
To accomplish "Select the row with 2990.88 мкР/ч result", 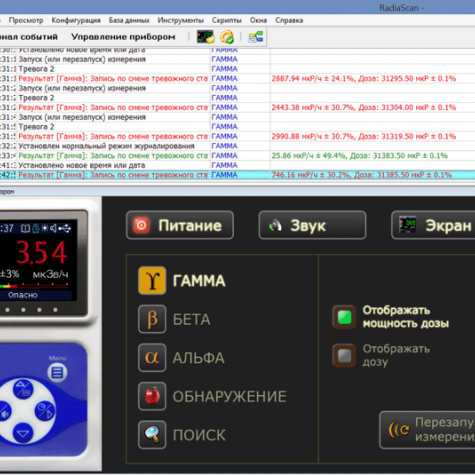I will click(237, 136).
